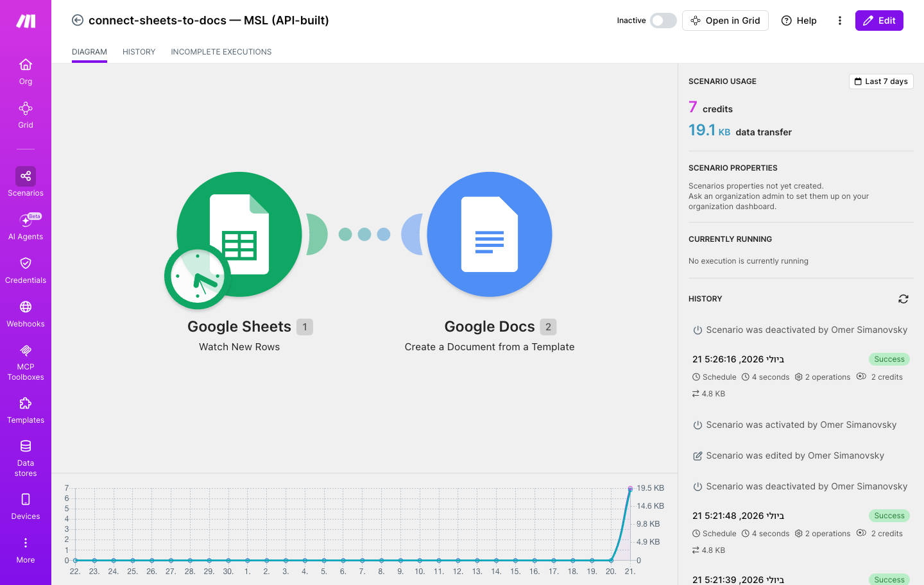Open MCP Toolboxes section
The width and height of the screenshot is (924, 585).
point(26,362)
